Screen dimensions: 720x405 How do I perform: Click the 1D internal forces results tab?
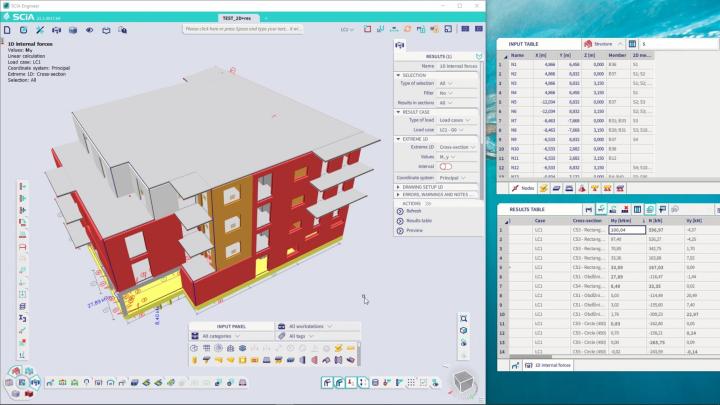pyautogui.click(x=548, y=366)
